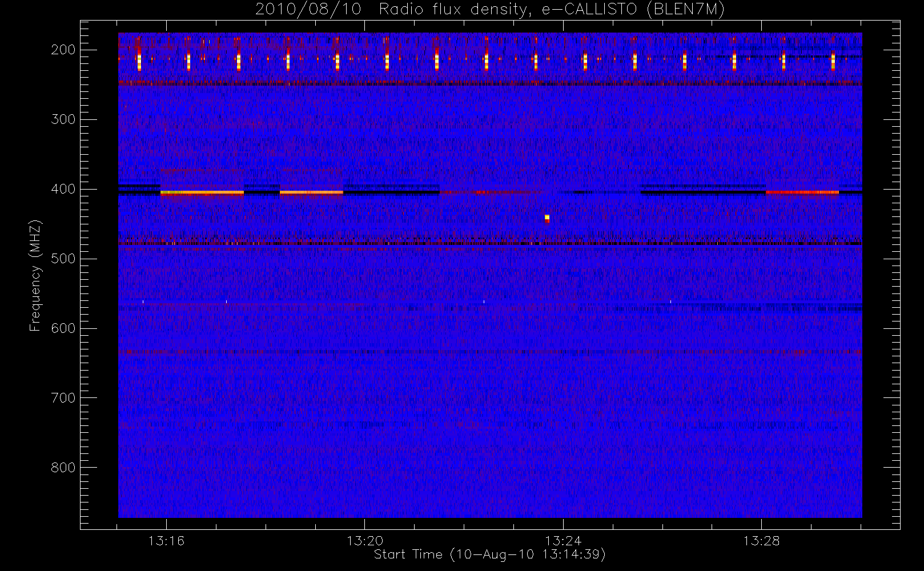The image size is (924, 571).
Task: Click the 600 frequency tick label
Action: 63,328
